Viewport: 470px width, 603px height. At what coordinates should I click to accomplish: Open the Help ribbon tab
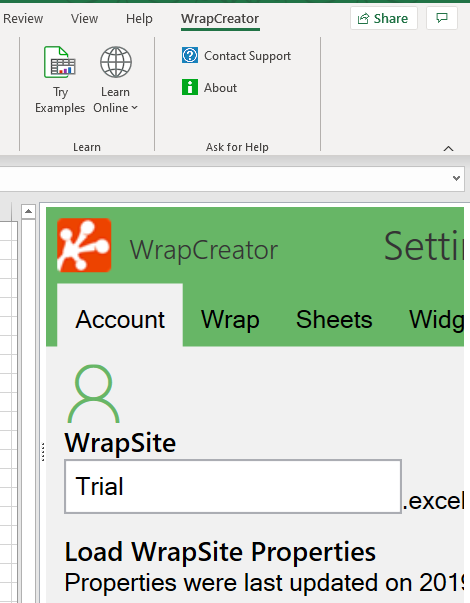[x=139, y=18]
